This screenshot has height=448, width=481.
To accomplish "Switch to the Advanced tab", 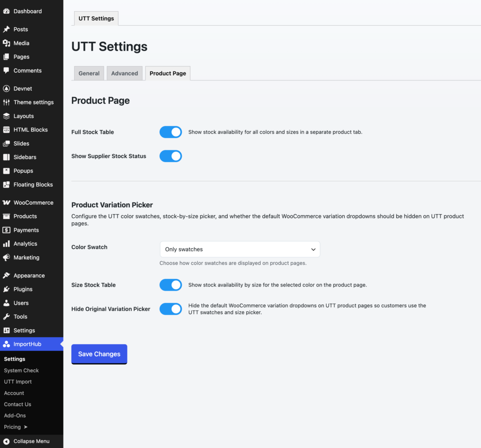I will [x=124, y=73].
